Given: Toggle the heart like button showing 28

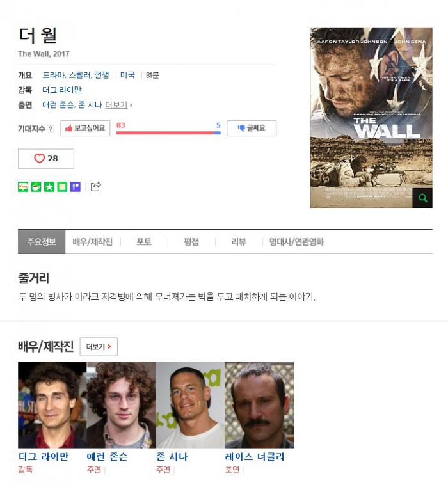Looking at the screenshot, I should coord(46,159).
